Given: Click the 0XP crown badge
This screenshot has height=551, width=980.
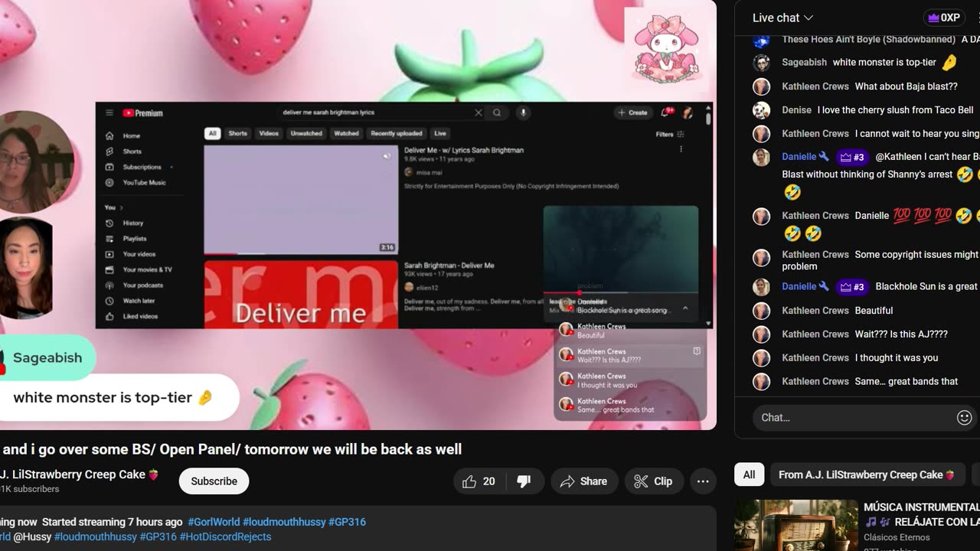Looking at the screenshot, I should coord(943,18).
